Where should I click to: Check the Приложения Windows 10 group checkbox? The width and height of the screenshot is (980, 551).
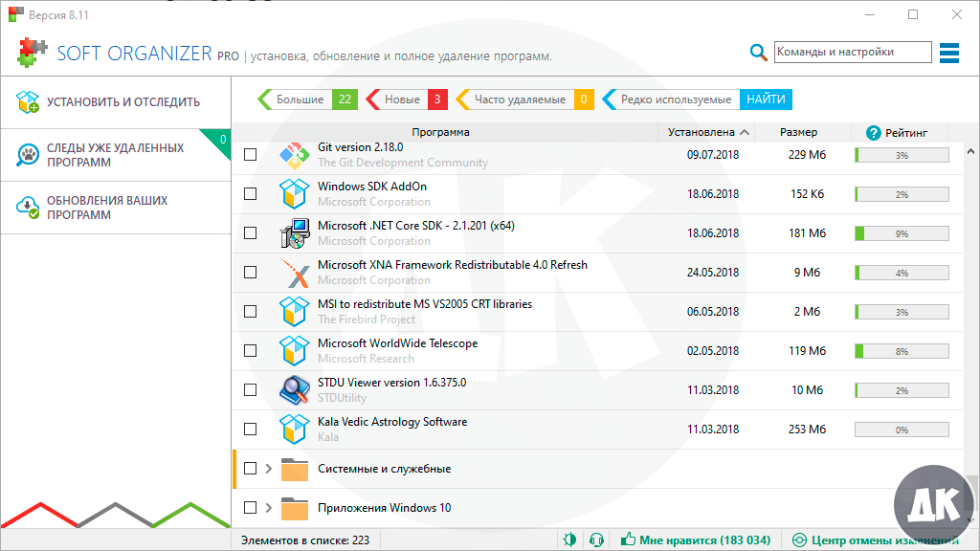(x=250, y=508)
